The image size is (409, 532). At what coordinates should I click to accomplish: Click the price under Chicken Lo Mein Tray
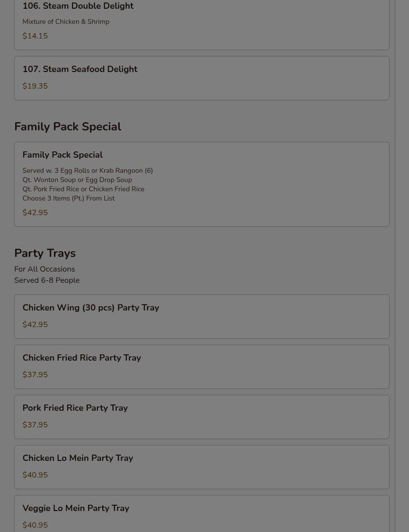click(x=35, y=476)
